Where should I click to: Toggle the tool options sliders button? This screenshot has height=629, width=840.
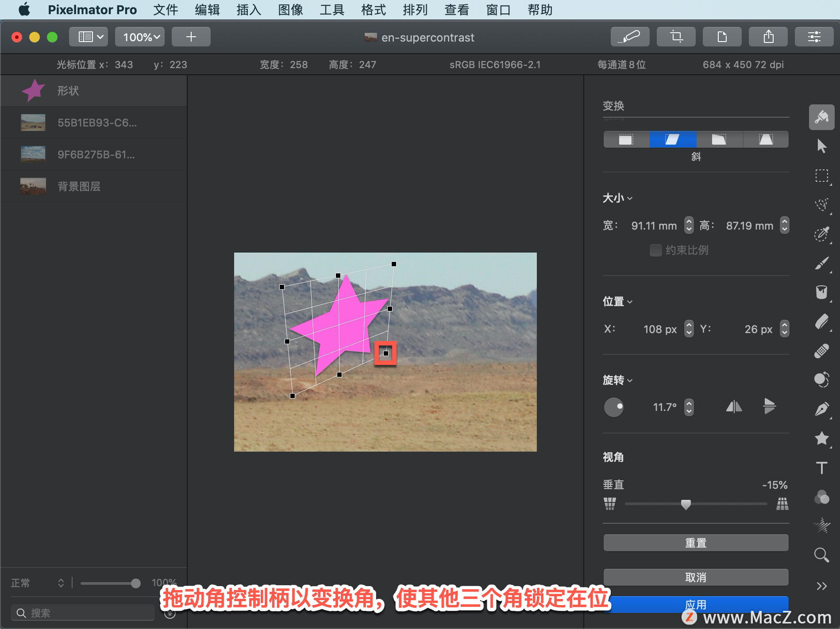click(814, 37)
